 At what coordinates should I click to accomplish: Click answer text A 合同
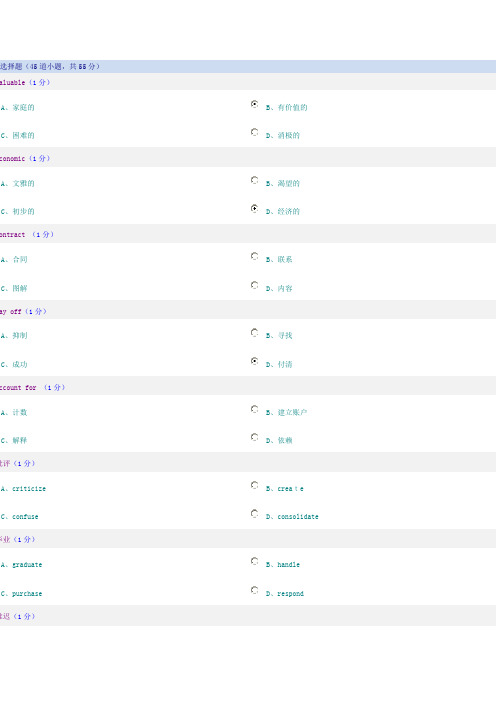click(x=14, y=259)
